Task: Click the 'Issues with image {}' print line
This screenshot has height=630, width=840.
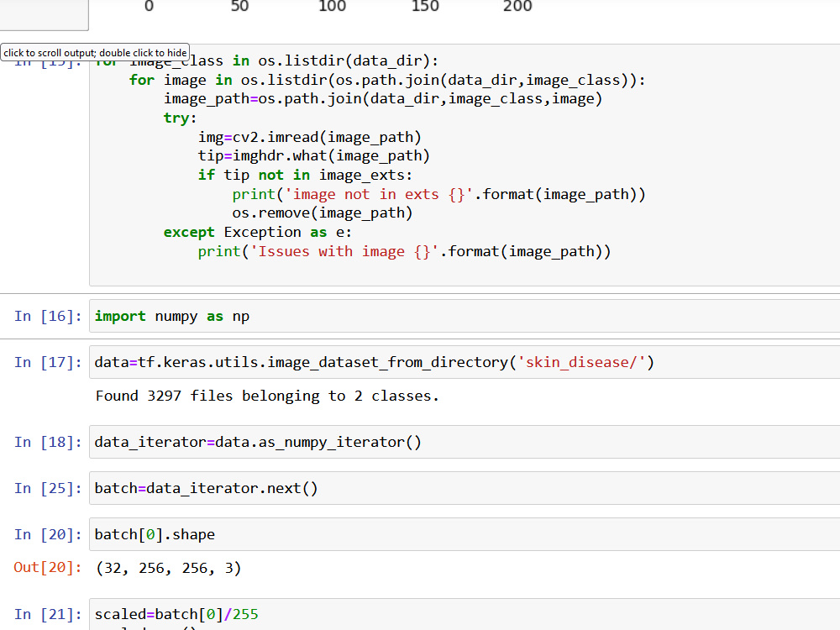Action: (405, 251)
